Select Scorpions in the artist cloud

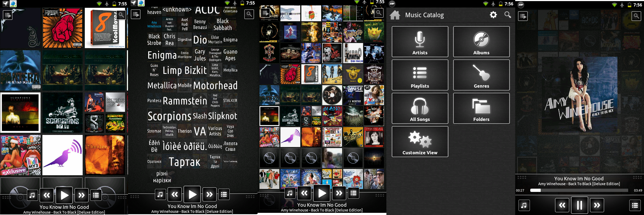pos(169,116)
